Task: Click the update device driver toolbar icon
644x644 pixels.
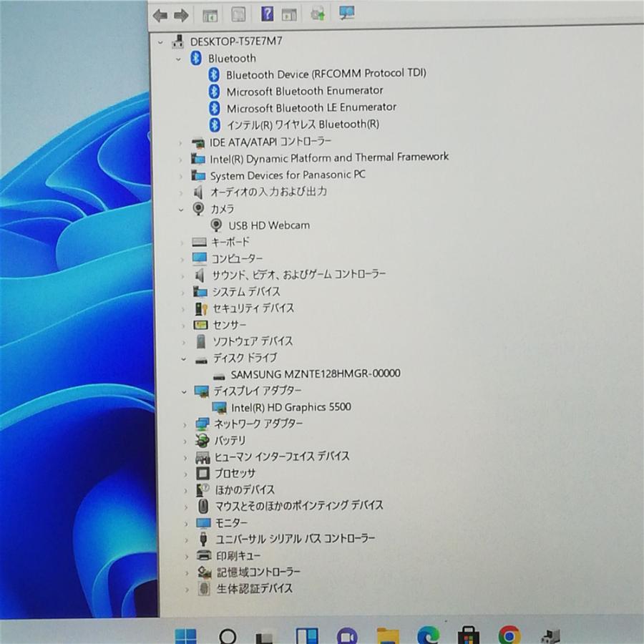Action: click(x=318, y=14)
